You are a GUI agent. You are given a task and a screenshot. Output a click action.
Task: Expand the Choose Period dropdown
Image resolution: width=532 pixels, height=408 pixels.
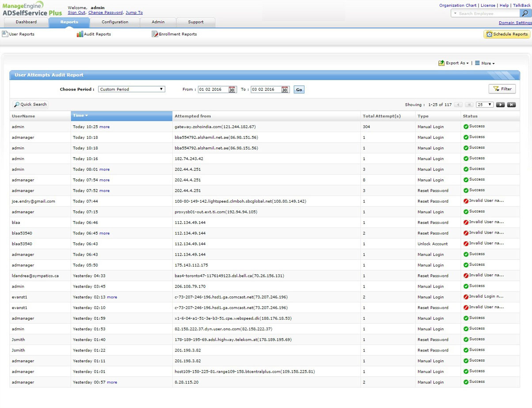coord(131,89)
